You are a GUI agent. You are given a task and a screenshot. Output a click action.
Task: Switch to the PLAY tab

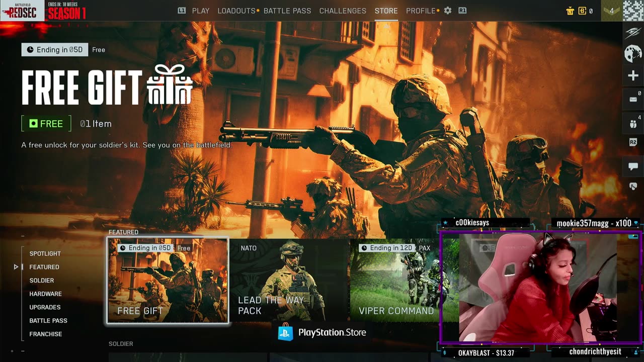pyautogui.click(x=201, y=11)
